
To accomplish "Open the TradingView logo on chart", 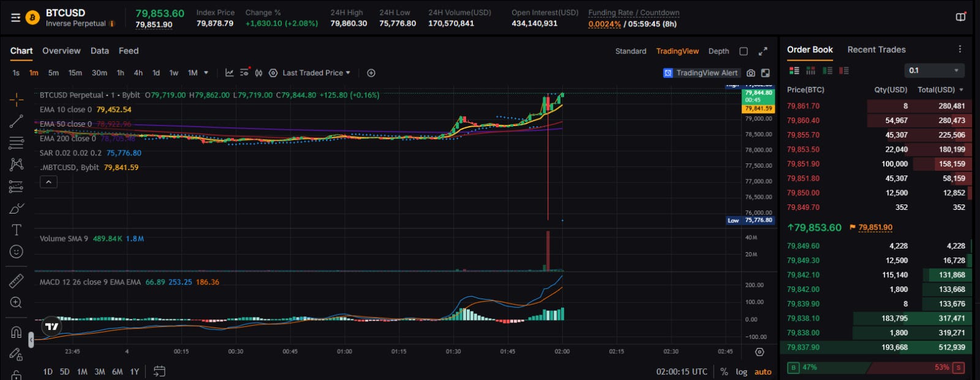I will pos(52,327).
